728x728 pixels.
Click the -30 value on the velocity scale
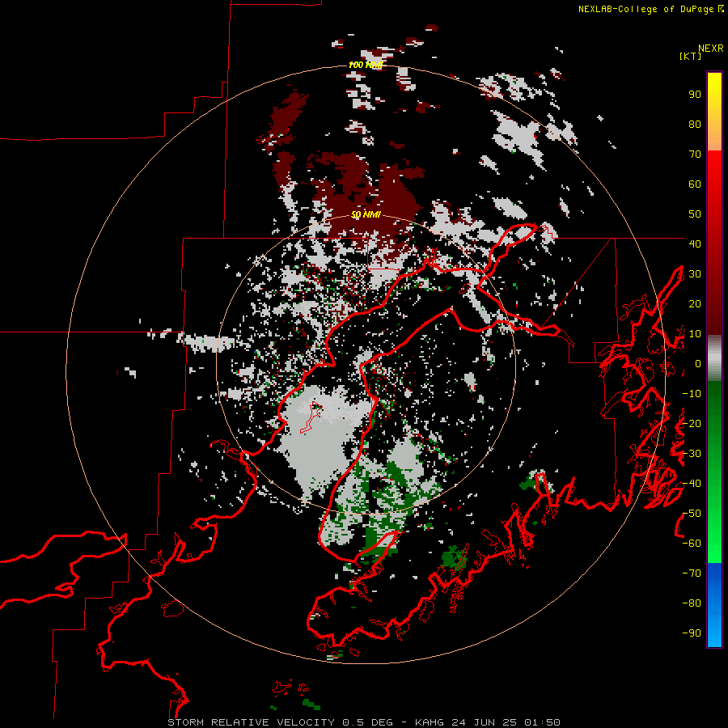click(692, 454)
